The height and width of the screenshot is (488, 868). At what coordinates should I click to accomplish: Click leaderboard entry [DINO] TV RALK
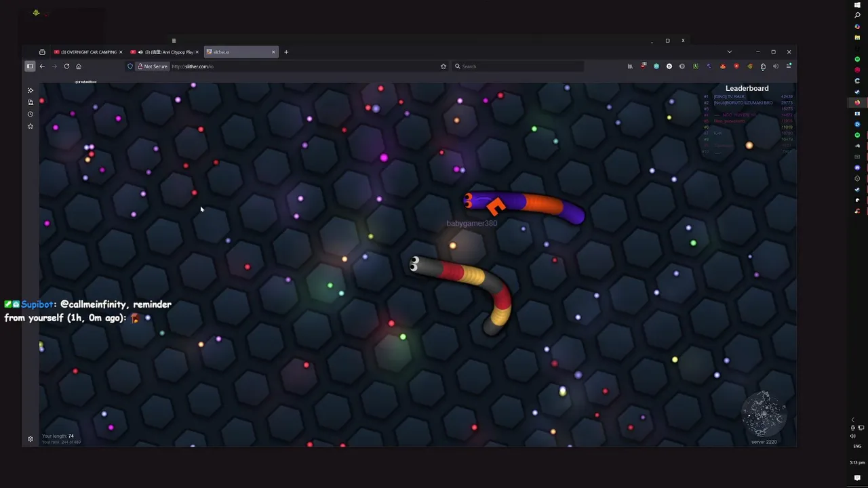[x=729, y=96]
